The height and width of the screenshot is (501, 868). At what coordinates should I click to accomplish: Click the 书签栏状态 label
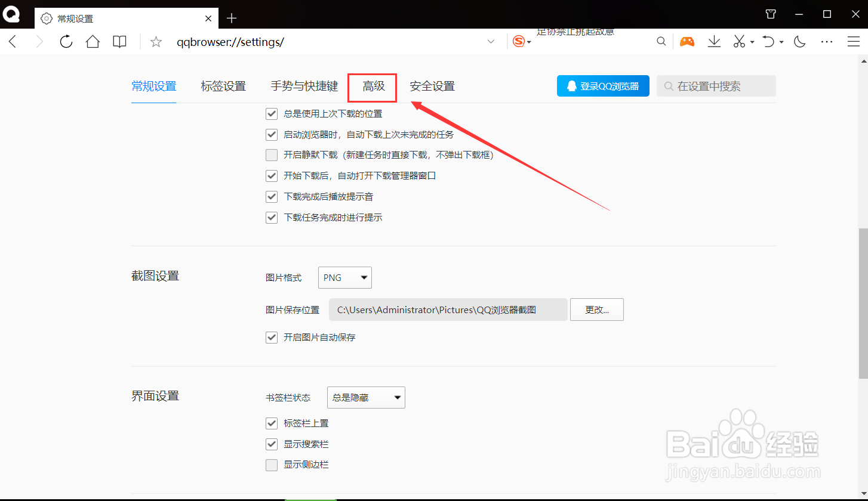288,398
